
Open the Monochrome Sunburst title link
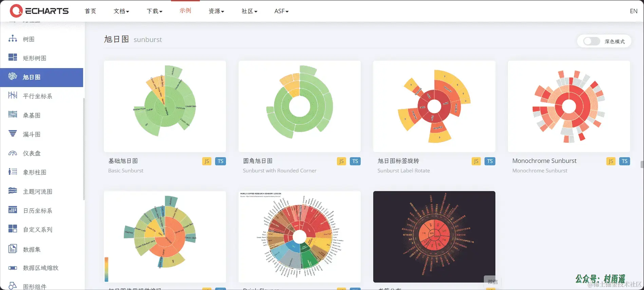pyautogui.click(x=544, y=161)
